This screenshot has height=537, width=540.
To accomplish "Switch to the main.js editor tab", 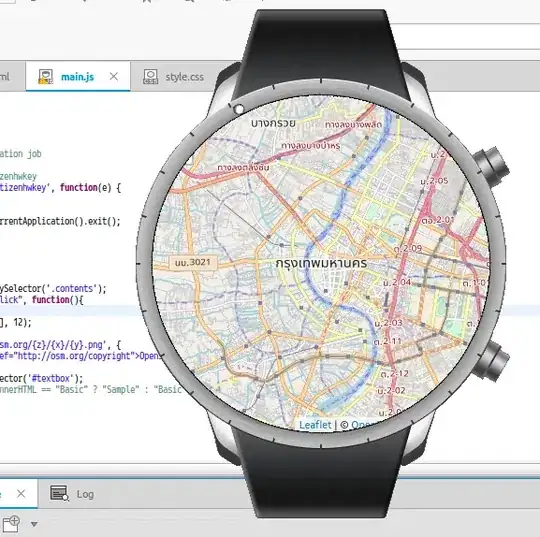I will point(77,77).
